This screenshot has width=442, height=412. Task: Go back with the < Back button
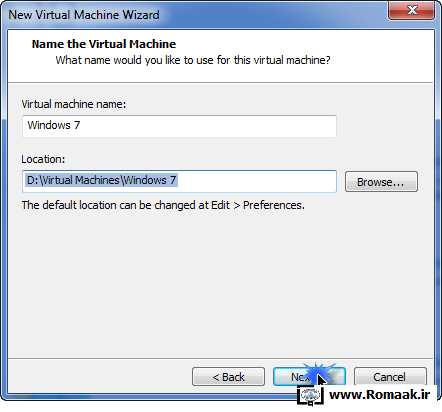click(228, 377)
